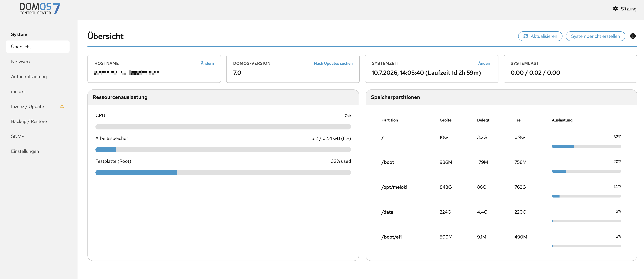644x279 pixels.
Task: Click the System heading in the sidebar
Action: (x=19, y=35)
